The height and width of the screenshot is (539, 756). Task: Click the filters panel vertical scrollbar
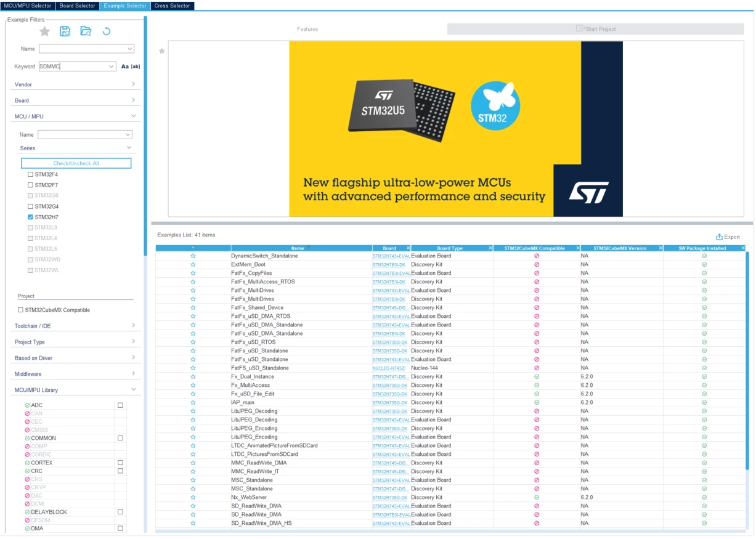tap(145, 136)
